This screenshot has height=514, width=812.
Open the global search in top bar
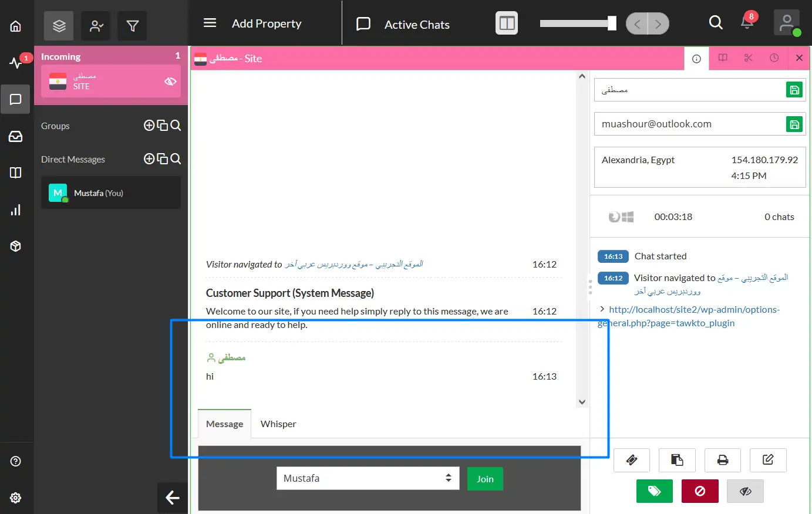click(716, 23)
